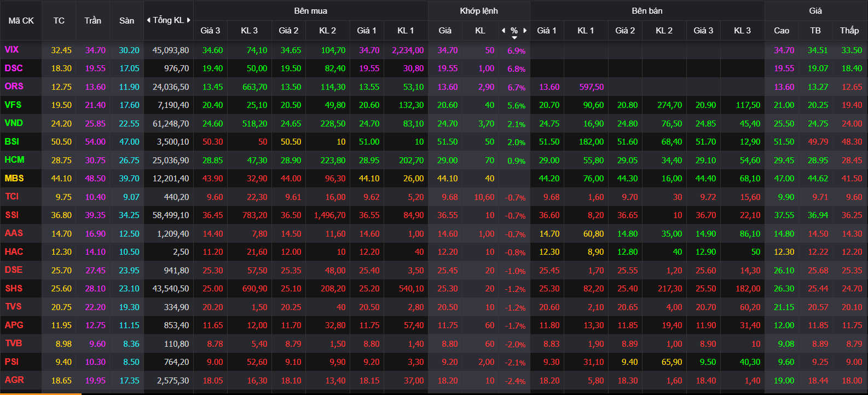Click BSI reference price 50.50
Viewport: 868px width, 395px height.
pyautogui.click(x=61, y=142)
